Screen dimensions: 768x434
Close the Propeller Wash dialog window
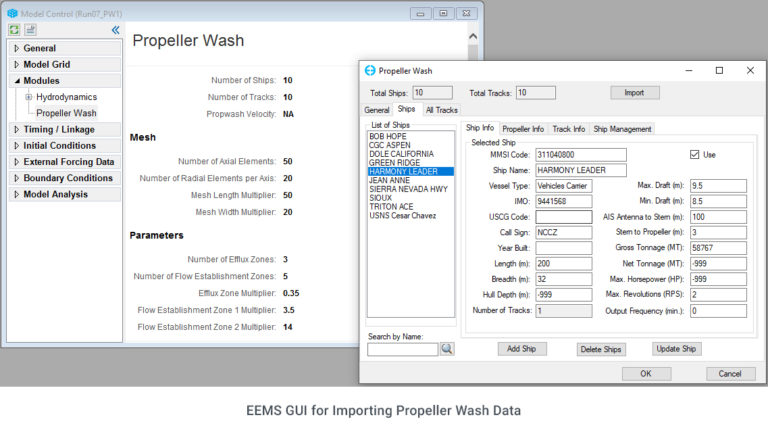750,71
